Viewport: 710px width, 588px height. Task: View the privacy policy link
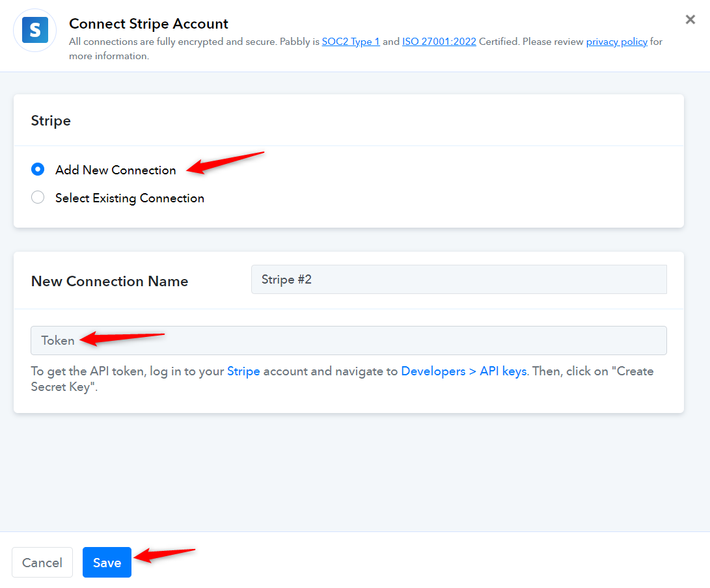click(617, 42)
